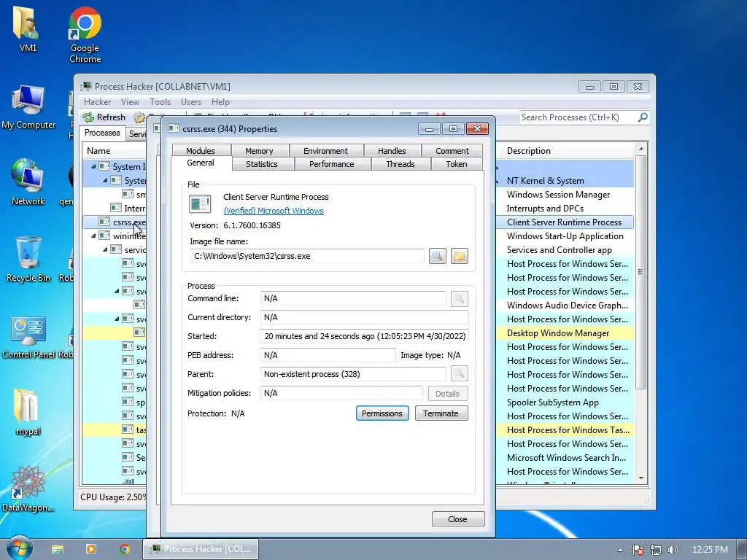Viewport: 747px width, 560px height.
Task: Switch to Memory tab
Action: point(259,150)
